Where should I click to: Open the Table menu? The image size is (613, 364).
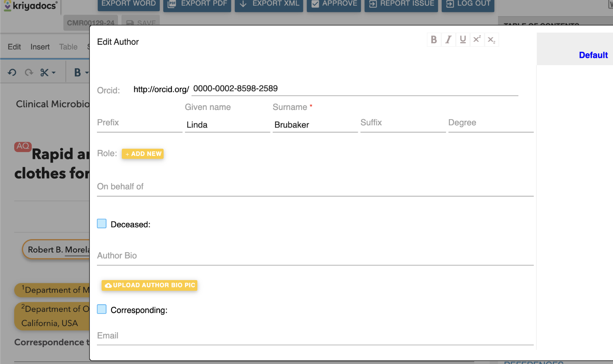68,47
